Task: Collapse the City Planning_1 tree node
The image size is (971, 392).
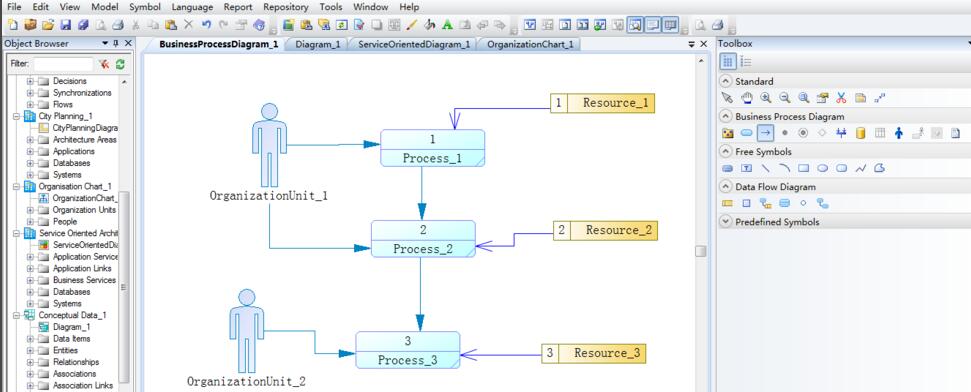Action: coord(16,116)
